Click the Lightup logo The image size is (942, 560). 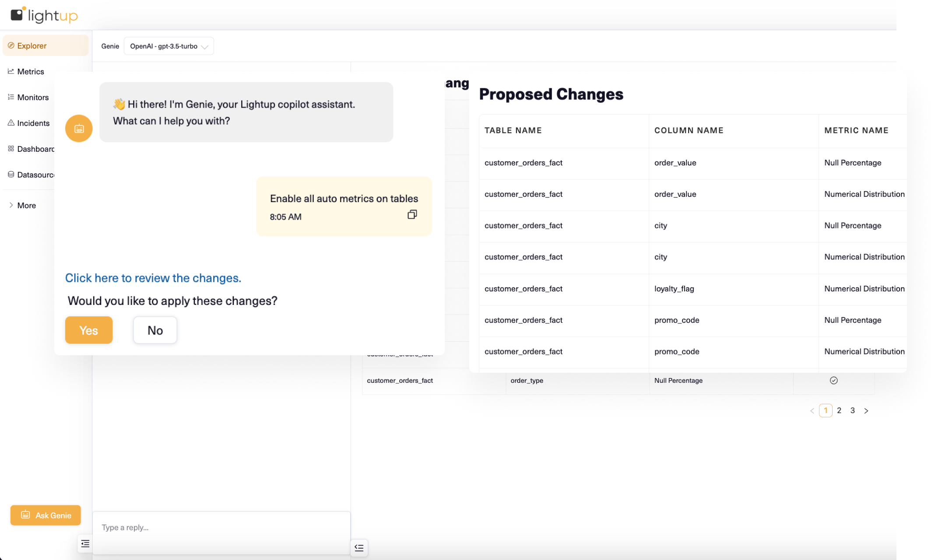44,15
